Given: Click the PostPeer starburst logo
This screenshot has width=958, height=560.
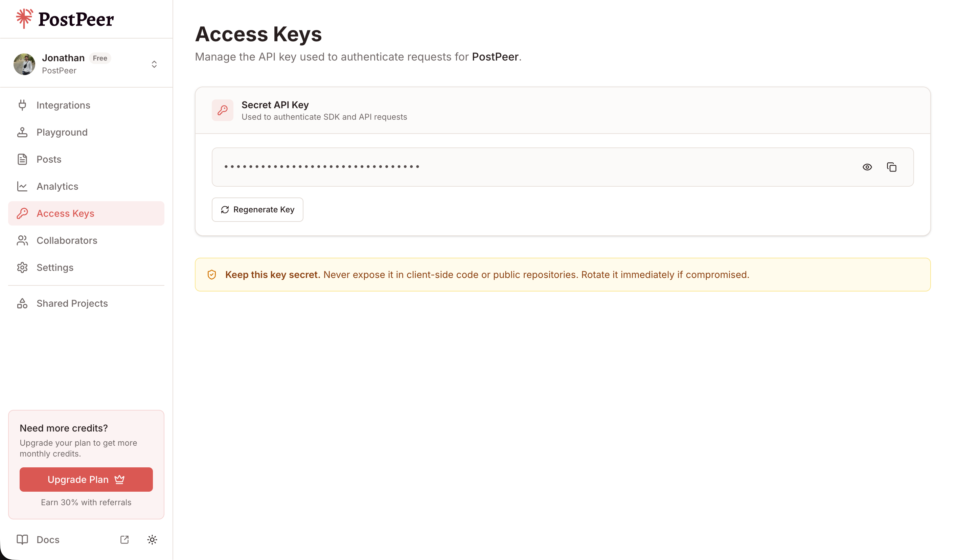Looking at the screenshot, I should point(24,19).
